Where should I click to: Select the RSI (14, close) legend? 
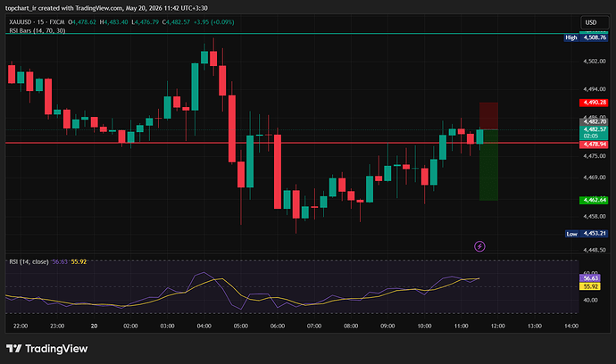pos(29,261)
